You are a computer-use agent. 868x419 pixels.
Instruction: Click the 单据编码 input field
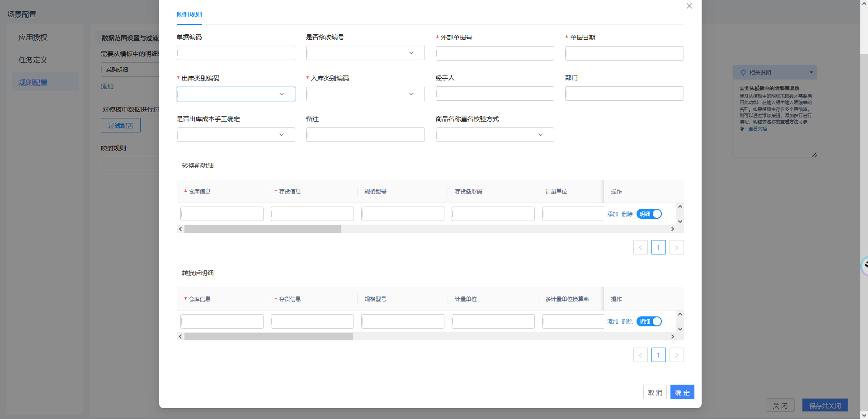(236, 53)
